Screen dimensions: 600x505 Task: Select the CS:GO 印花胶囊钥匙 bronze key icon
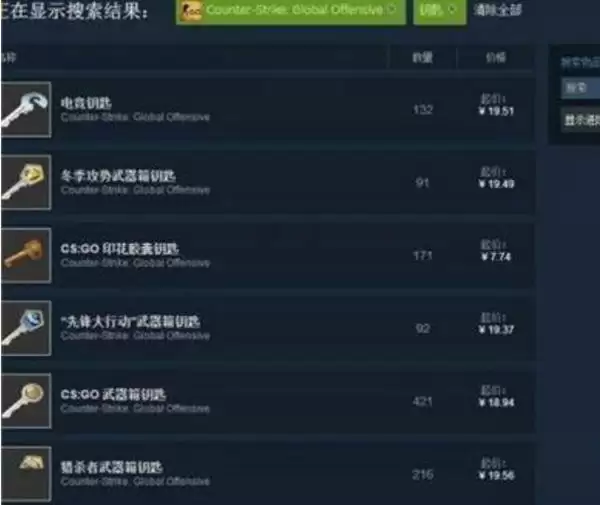pyautogui.click(x=26, y=255)
